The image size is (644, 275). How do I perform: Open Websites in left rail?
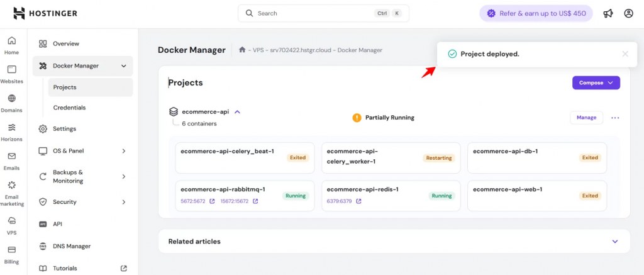pyautogui.click(x=11, y=74)
